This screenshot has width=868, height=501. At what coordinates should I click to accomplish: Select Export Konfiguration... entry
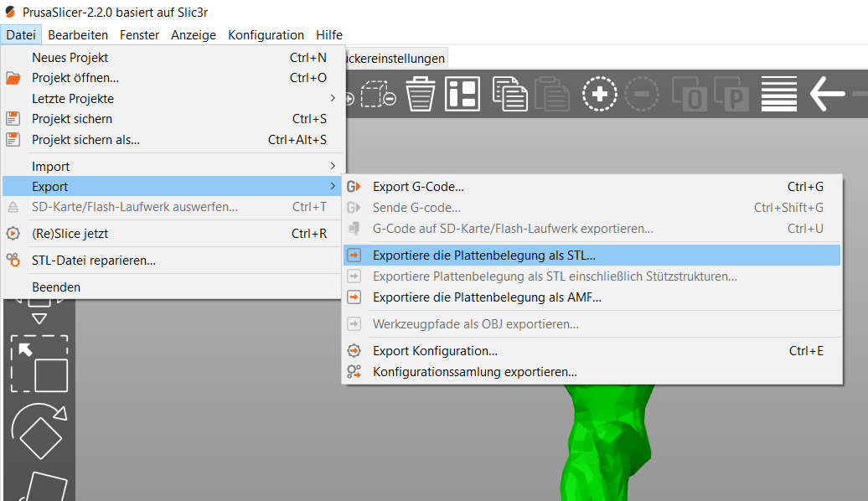click(x=592, y=351)
